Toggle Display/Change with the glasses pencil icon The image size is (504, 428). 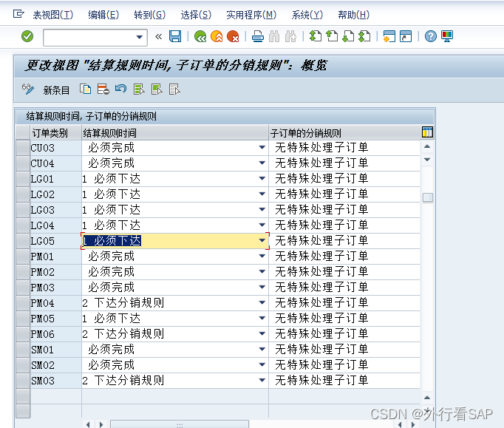click(x=28, y=89)
